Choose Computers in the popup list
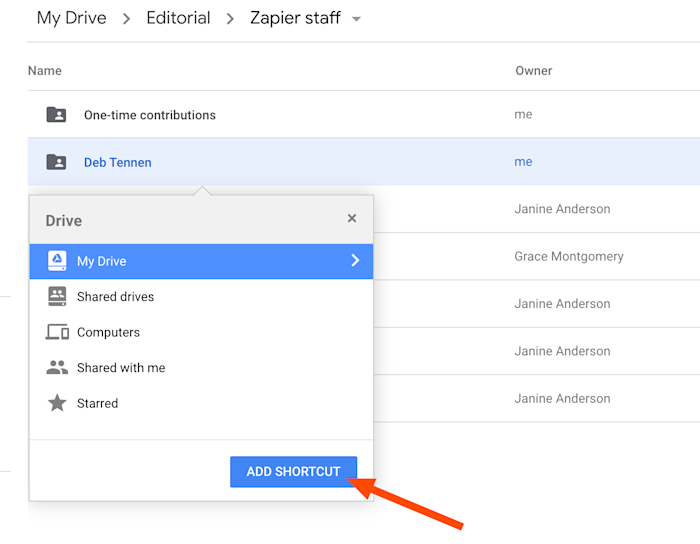The height and width of the screenshot is (544, 700). pos(201,332)
